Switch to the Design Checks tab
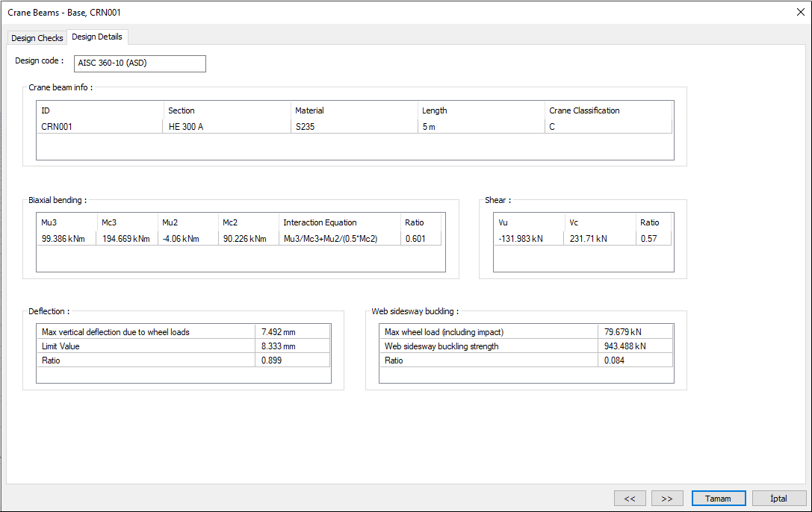812x512 pixels. 37,38
